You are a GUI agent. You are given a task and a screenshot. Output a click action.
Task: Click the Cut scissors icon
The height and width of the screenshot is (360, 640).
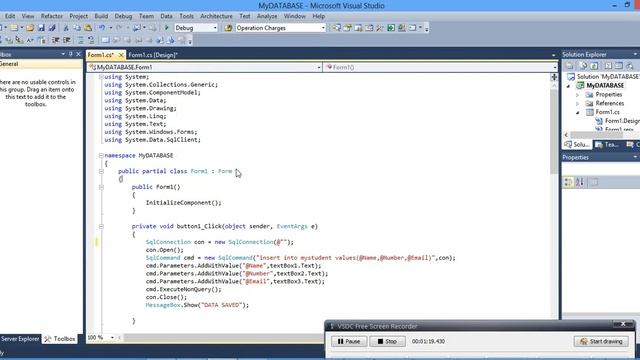click(x=66, y=28)
